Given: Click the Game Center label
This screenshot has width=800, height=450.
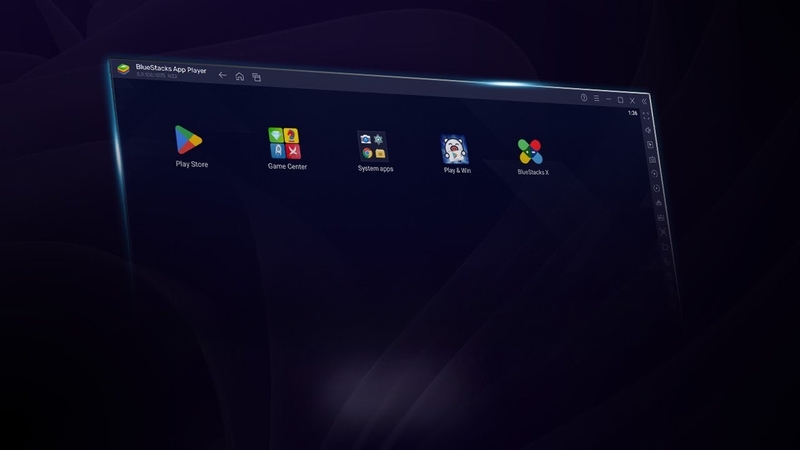Looking at the screenshot, I should click(x=287, y=166).
